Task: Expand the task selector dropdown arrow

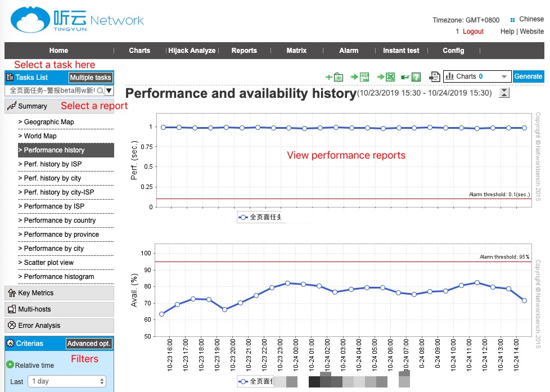Action: click(x=109, y=91)
